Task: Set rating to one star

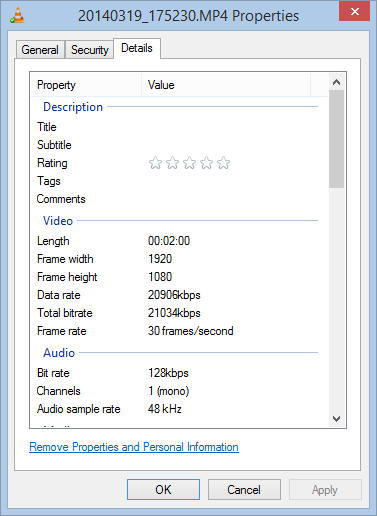Action: (x=155, y=163)
